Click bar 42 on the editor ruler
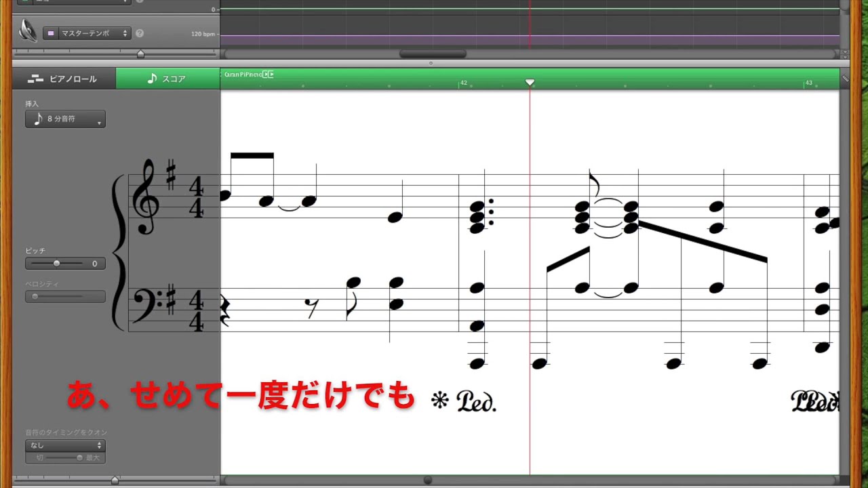The height and width of the screenshot is (488, 868). point(464,83)
